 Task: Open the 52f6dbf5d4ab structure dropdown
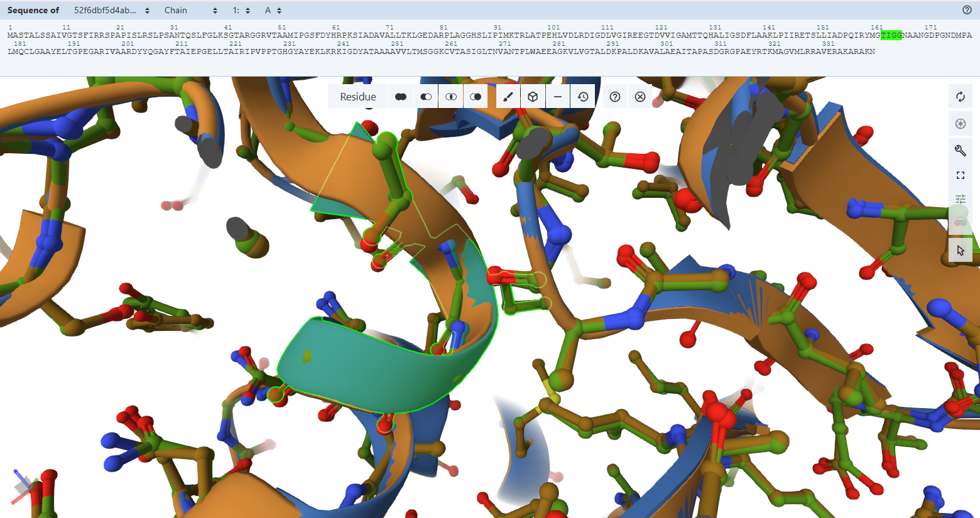tap(112, 11)
